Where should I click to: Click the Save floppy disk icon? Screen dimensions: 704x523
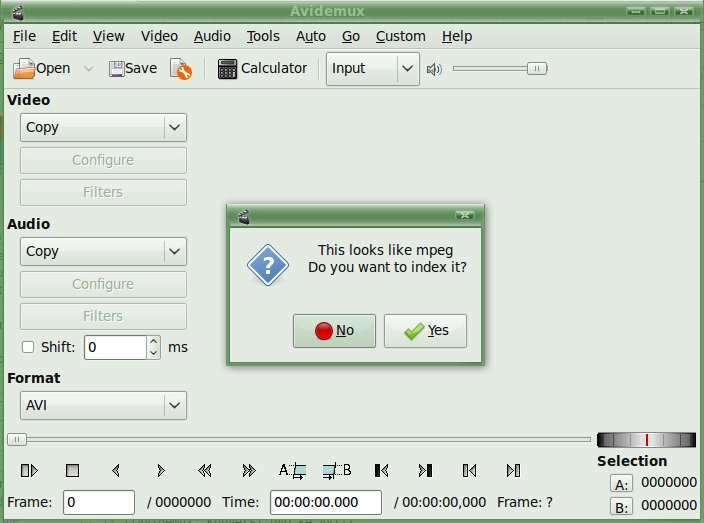pos(116,69)
